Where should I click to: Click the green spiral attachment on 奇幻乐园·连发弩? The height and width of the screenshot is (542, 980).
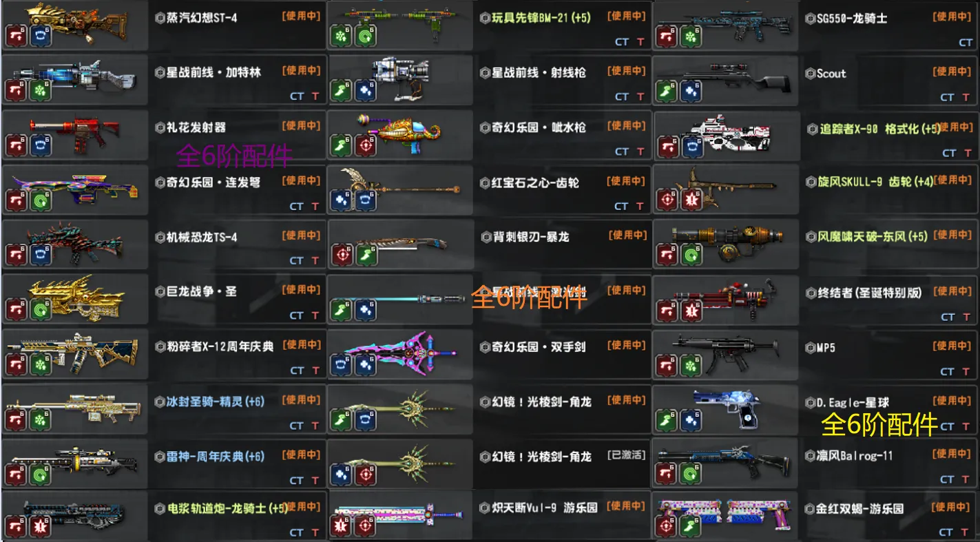point(41,201)
